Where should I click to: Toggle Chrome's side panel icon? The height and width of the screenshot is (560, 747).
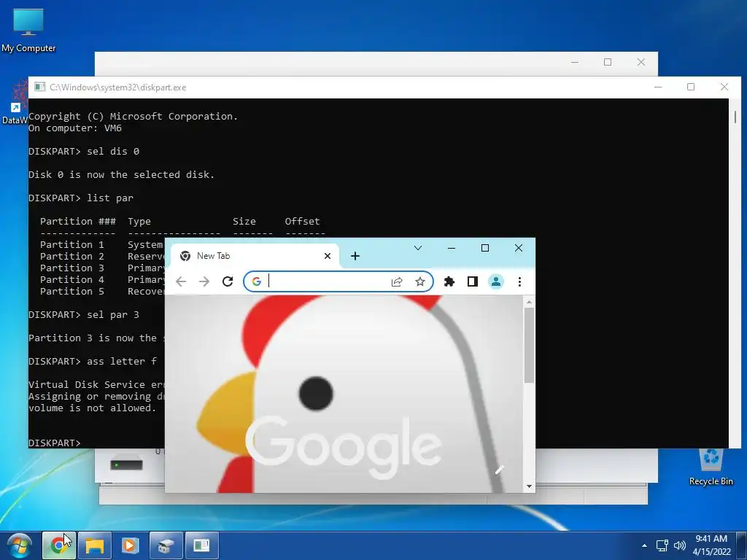click(x=472, y=281)
